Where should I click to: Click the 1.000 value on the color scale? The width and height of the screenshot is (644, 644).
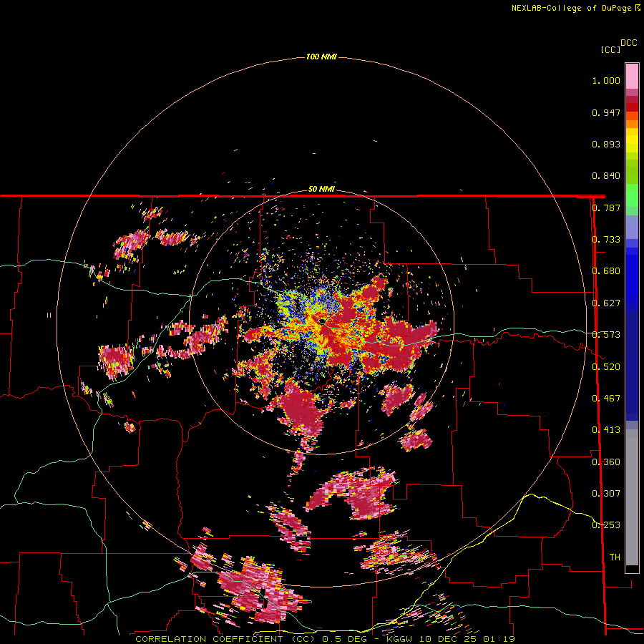pos(606,80)
